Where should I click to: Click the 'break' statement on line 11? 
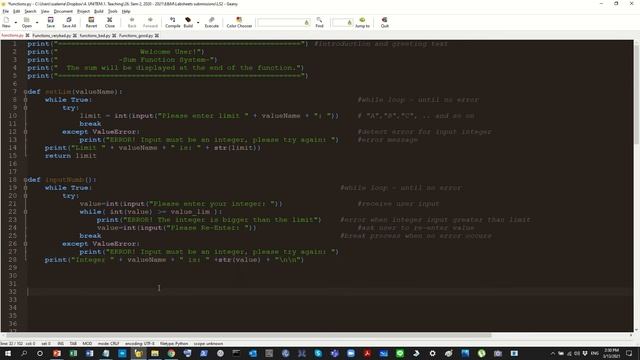click(x=90, y=124)
